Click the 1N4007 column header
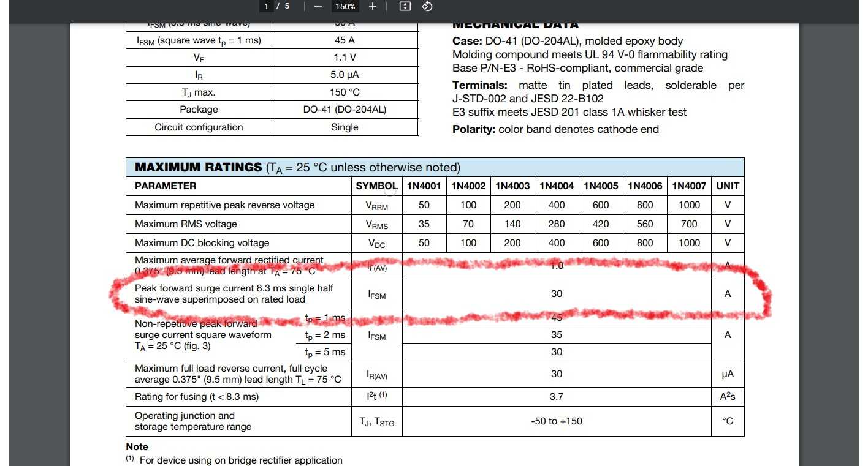 [689, 186]
